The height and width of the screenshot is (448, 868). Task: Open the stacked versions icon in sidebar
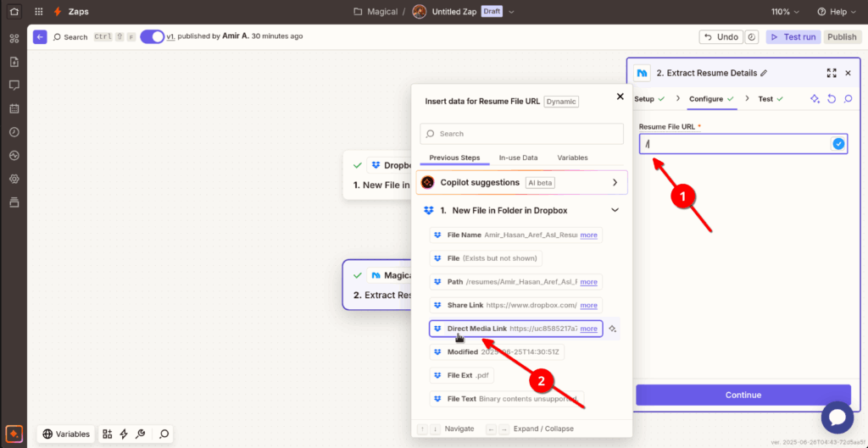14,202
